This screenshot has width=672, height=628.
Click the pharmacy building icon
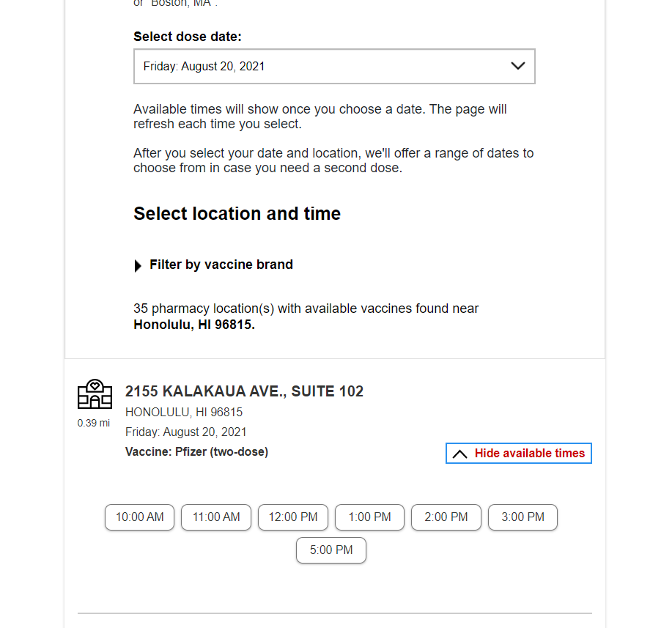(95, 394)
